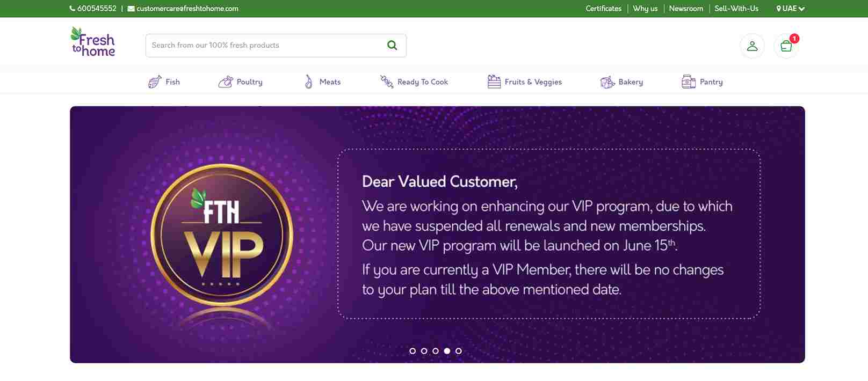Select the first carousel slide dot
The width and height of the screenshot is (868, 381).
(x=413, y=351)
